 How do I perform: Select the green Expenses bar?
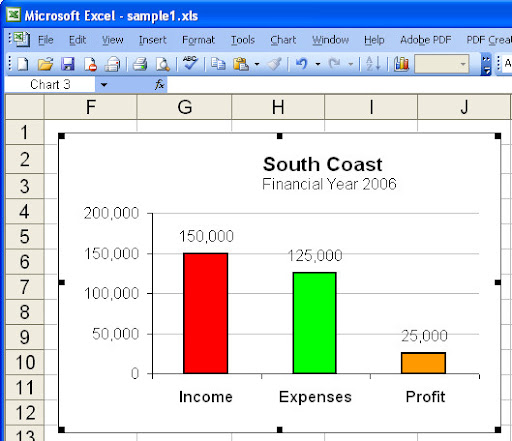(315, 323)
